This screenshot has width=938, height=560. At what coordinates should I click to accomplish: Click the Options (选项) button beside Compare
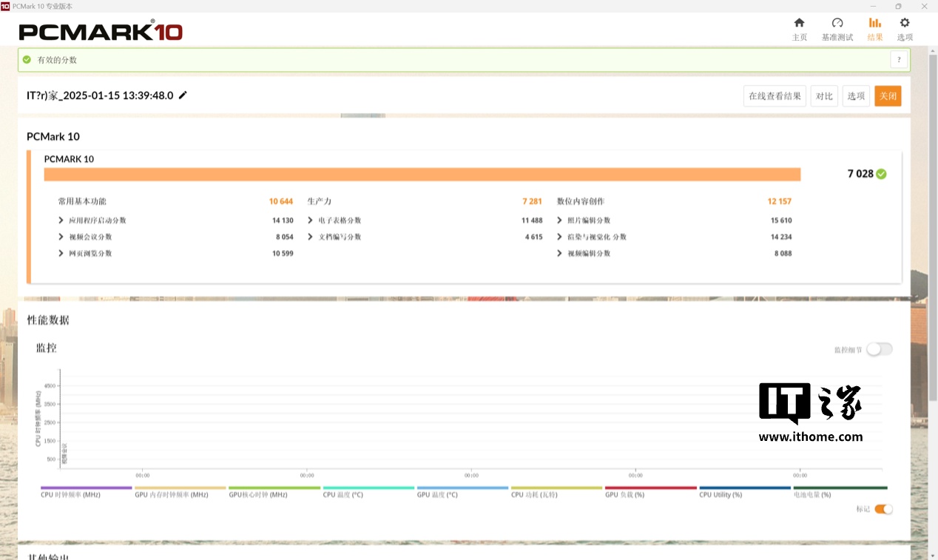856,96
